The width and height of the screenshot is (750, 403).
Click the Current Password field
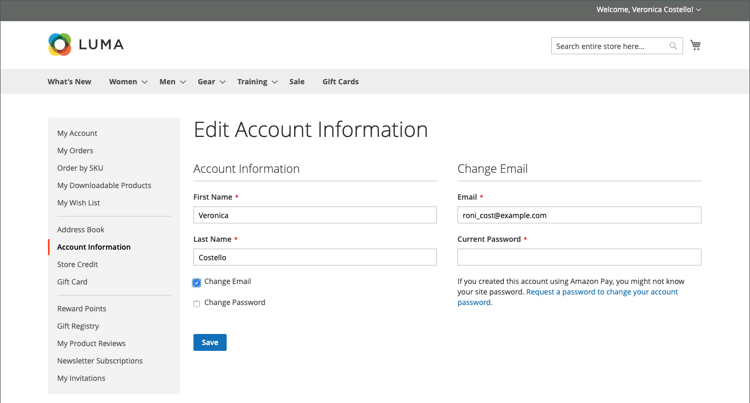(x=579, y=257)
